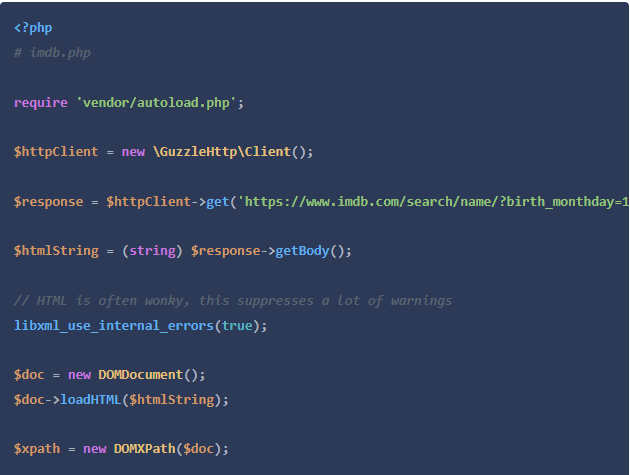
Task: Click the <?php opening tag
Action: [33, 28]
